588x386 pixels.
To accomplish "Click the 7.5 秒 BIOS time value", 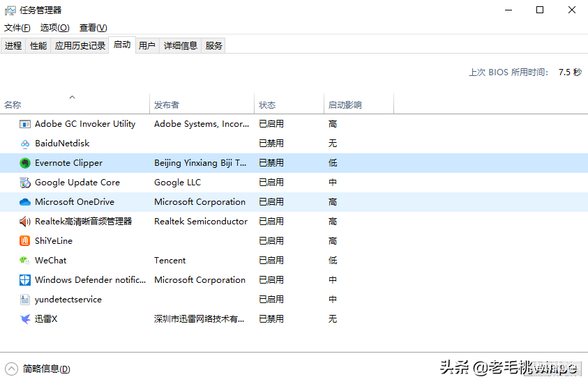I will (570, 72).
